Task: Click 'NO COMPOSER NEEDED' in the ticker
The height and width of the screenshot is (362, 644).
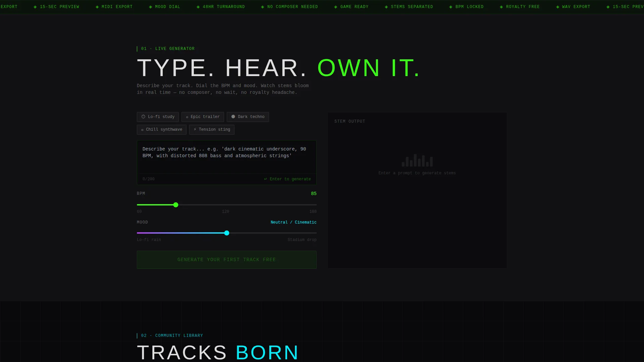Action: 292,7
